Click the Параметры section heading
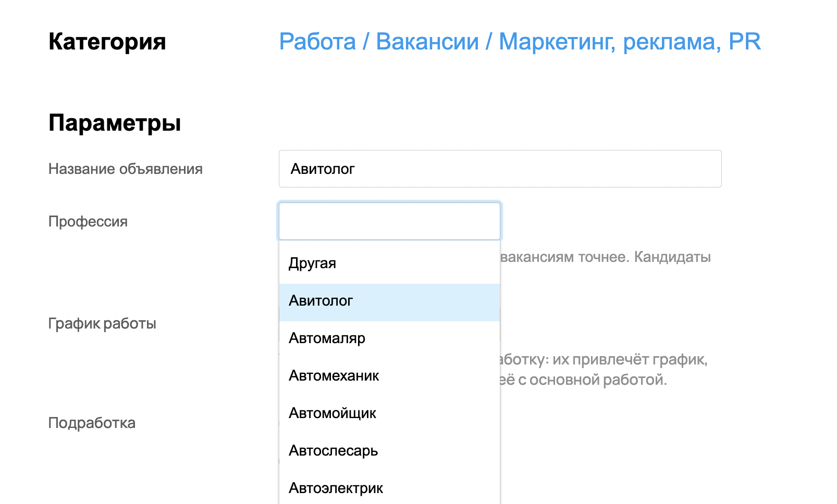Viewport: 837px width, 504px height. [x=115, y=123]
